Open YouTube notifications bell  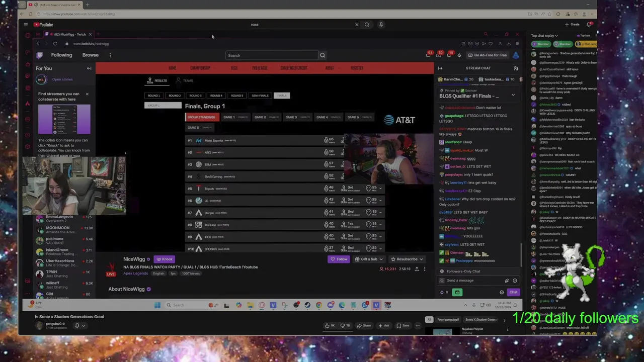pyautogui.click(x=590, y=24)
